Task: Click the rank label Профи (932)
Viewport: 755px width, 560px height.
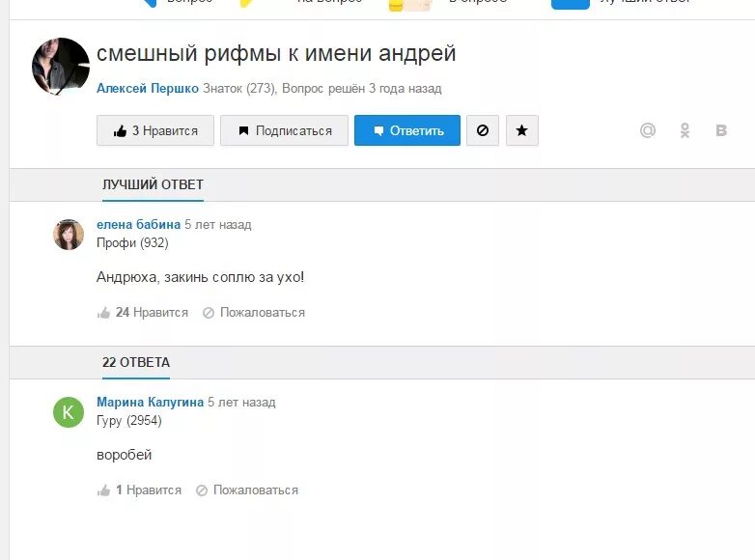Action: tap(132, 242)
